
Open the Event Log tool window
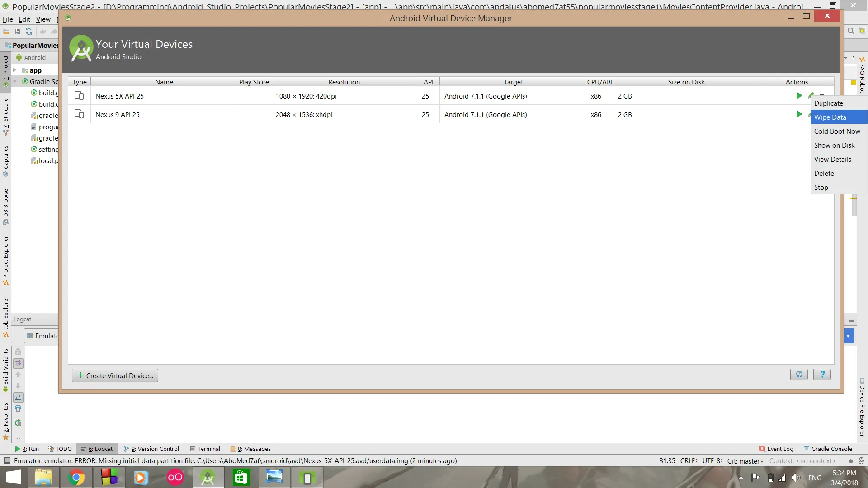click(x=776, y=449)
